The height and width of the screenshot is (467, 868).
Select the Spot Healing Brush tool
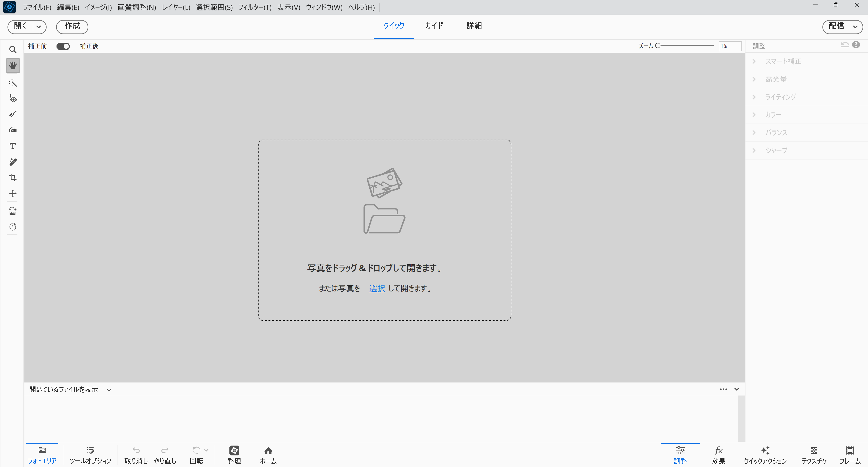click(x=13, y=162)
